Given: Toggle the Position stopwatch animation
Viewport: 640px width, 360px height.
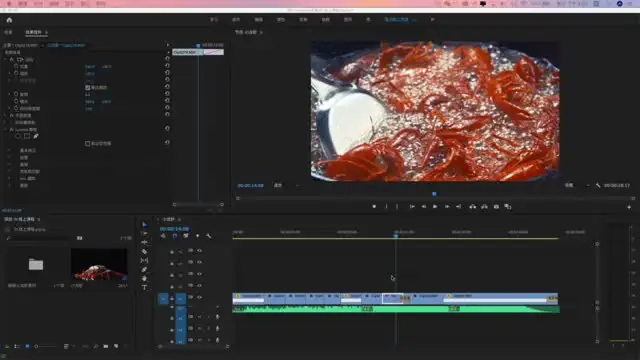Looking at the screenshot, I should [x=16, y=66].
